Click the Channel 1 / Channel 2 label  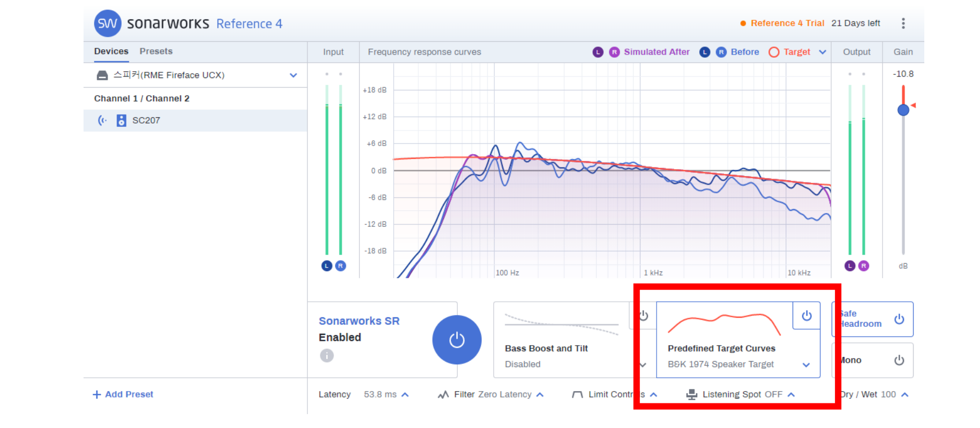coord(142,98)
